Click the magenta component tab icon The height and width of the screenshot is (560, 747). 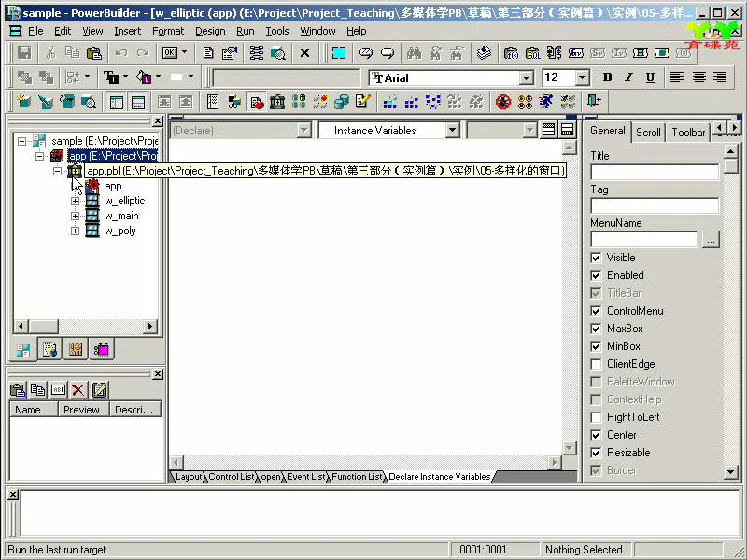pyautogui.click(x=102, y=349)
